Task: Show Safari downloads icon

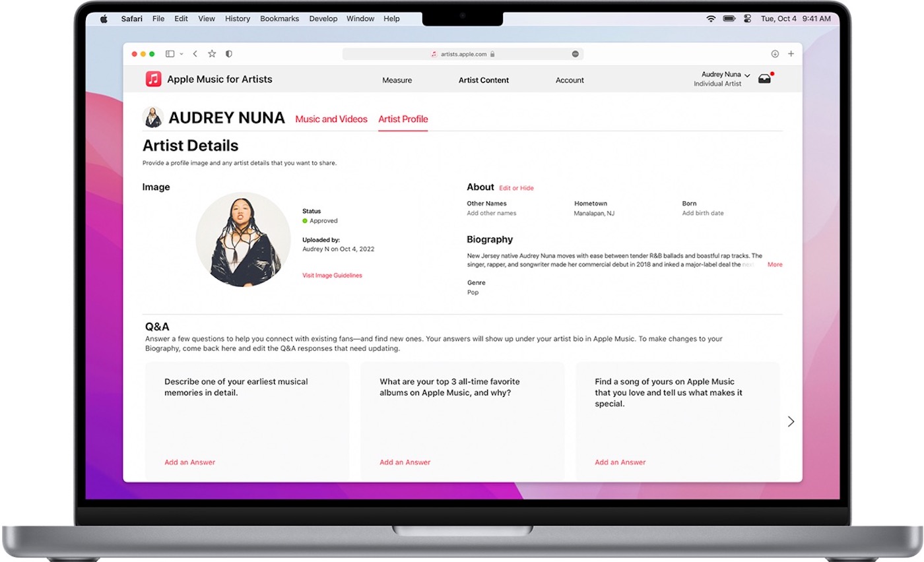Action: pos(775,54)
